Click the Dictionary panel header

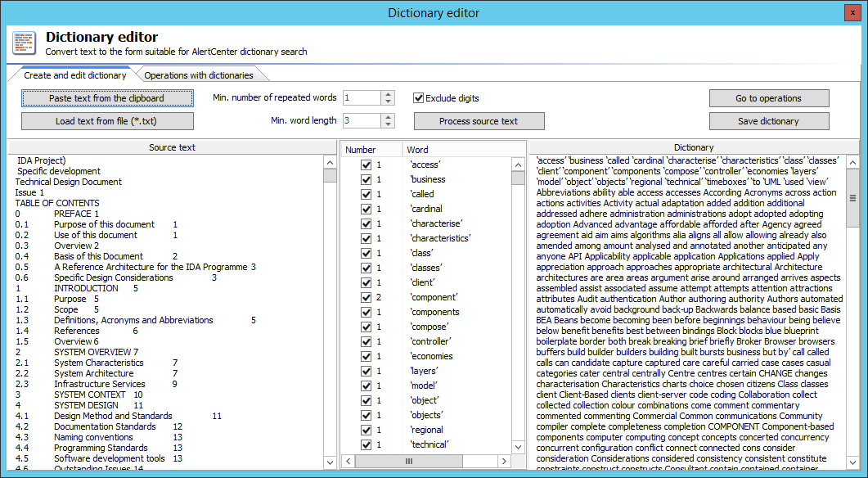(694, 147)
